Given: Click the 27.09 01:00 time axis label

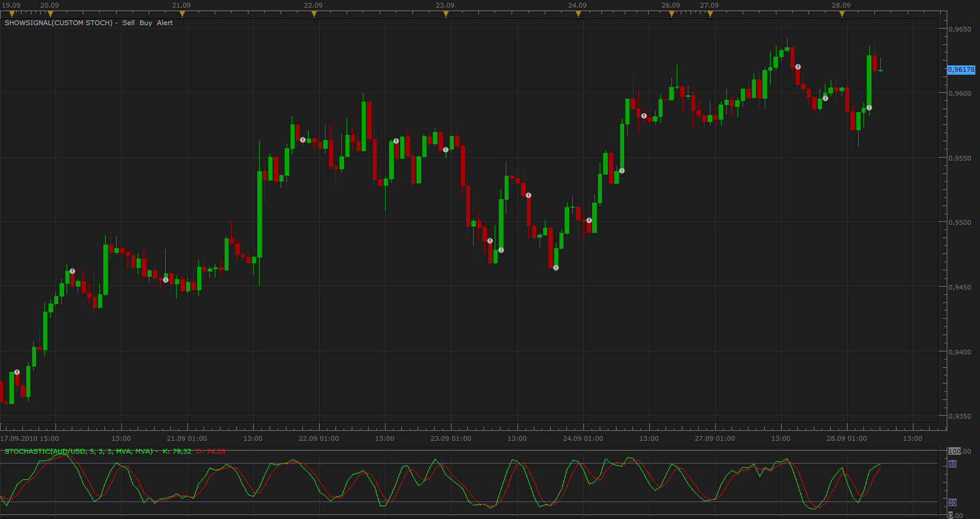Looking at the screenshot, I should pyautogui.click(x=715, y=438).
